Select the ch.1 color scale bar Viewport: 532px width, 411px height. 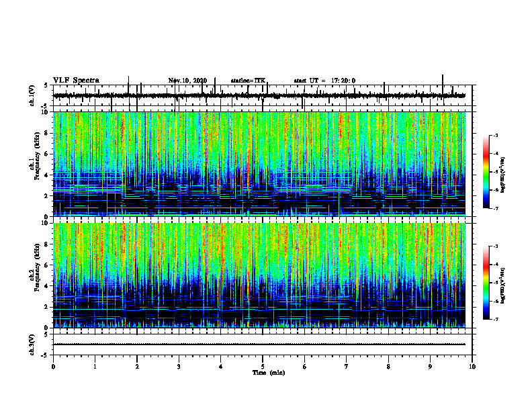coord(486,172)
